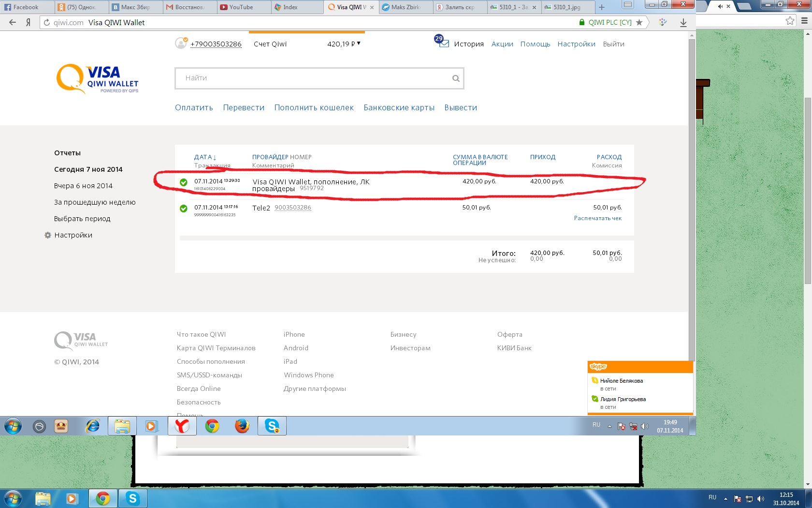Close the '5310_1 - За' tab
The width and height of the screenshot is (812, 508).
pyautogui.click(x=534, y=7)
